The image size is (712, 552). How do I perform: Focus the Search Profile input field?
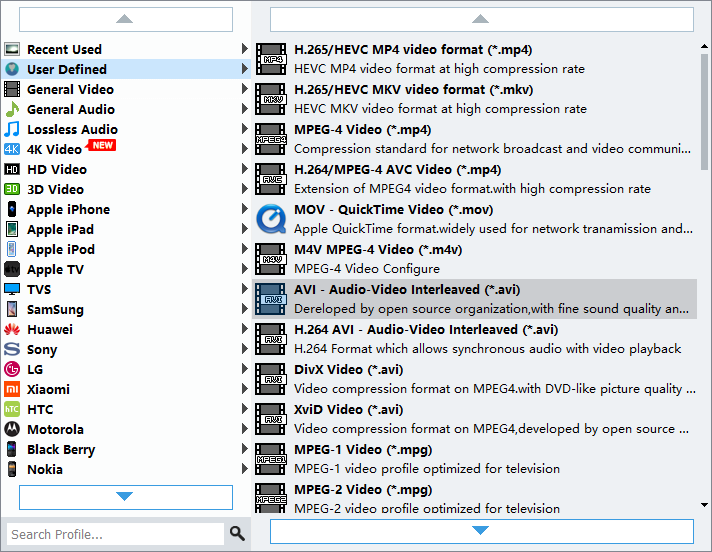coord(115,534)
